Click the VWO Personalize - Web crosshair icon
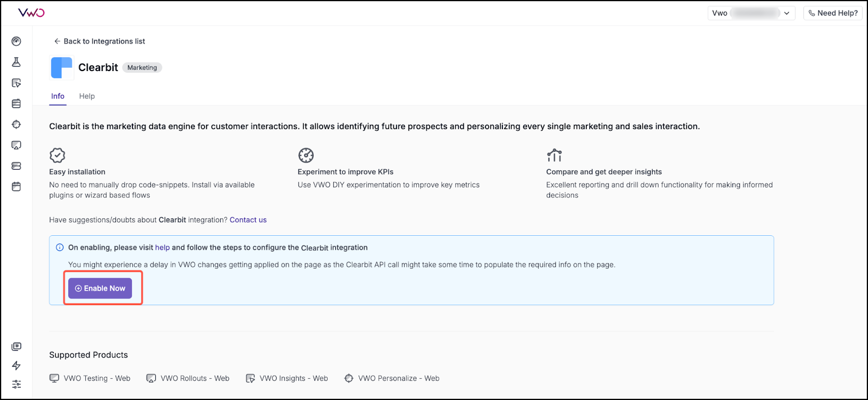 click(349, 378)
